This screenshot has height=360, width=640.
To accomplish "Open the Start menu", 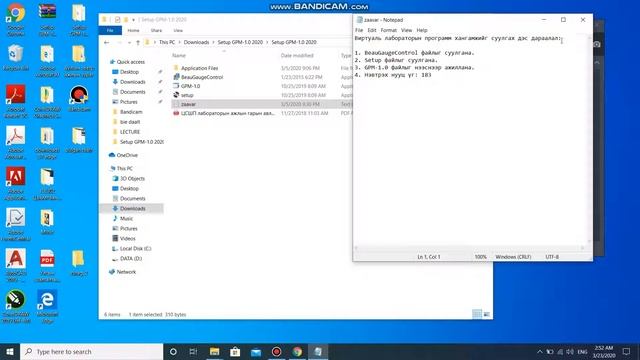I will point(10,351).
